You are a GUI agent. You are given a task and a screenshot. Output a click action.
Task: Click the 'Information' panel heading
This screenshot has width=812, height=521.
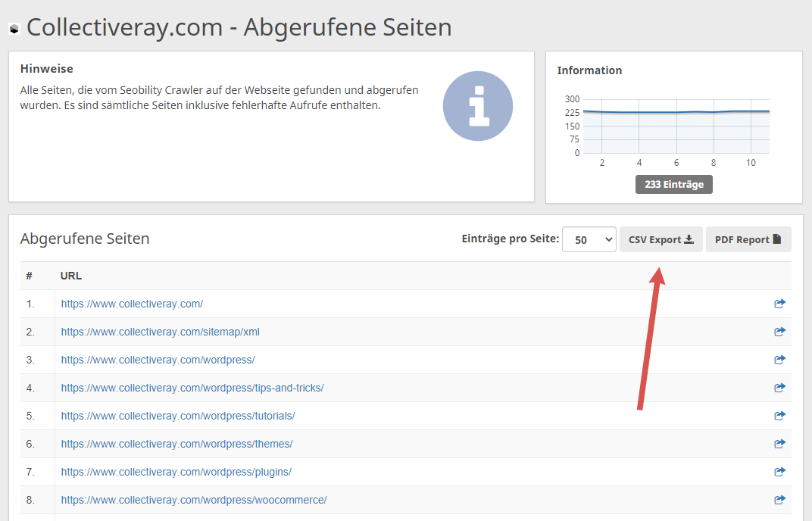[589, 70]
